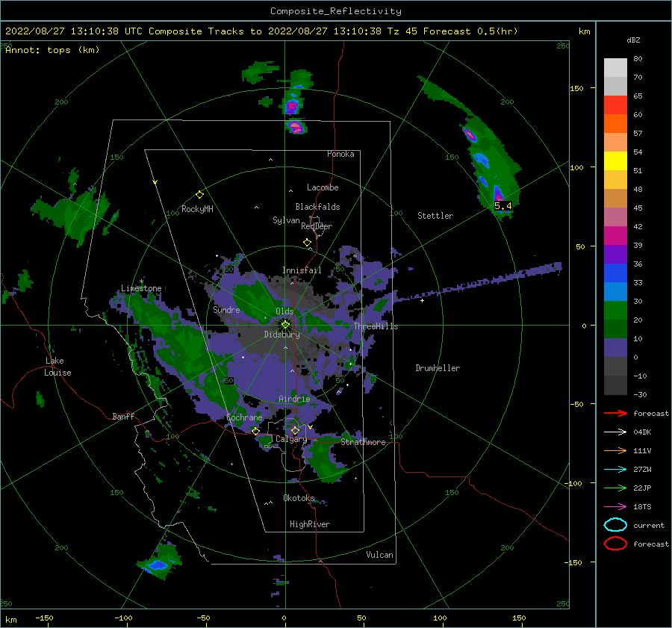Click the Airdrie city label
The width and height of the screenshot is (672, 628).
coord(294,399)
